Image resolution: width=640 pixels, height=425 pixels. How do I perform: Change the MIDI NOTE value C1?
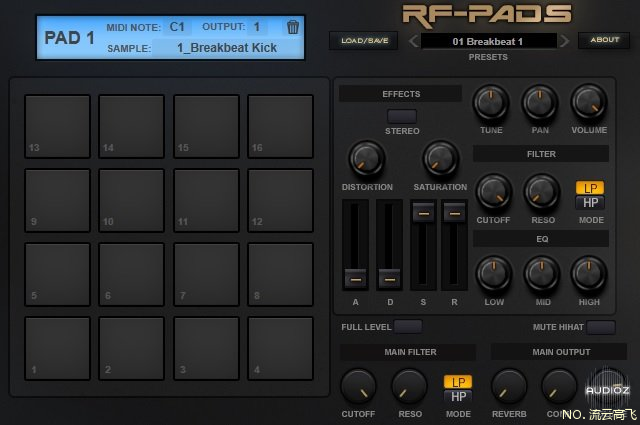tap(177, 27)
